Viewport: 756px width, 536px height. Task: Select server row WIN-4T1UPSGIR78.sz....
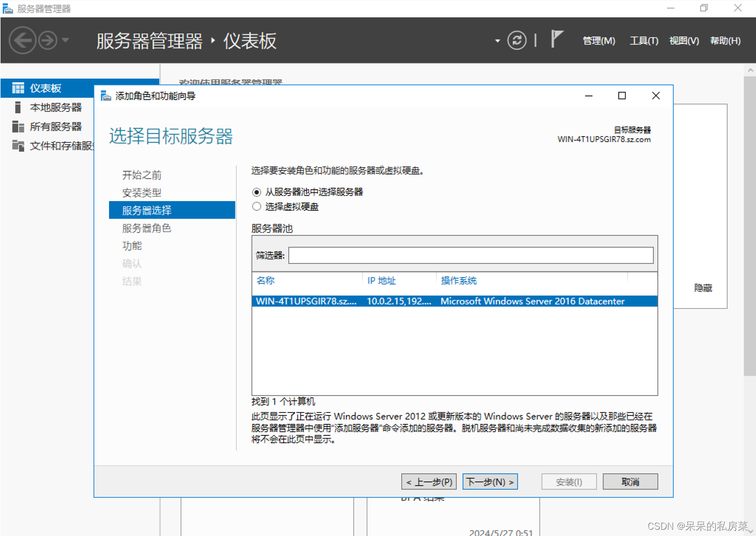point(454,301)
